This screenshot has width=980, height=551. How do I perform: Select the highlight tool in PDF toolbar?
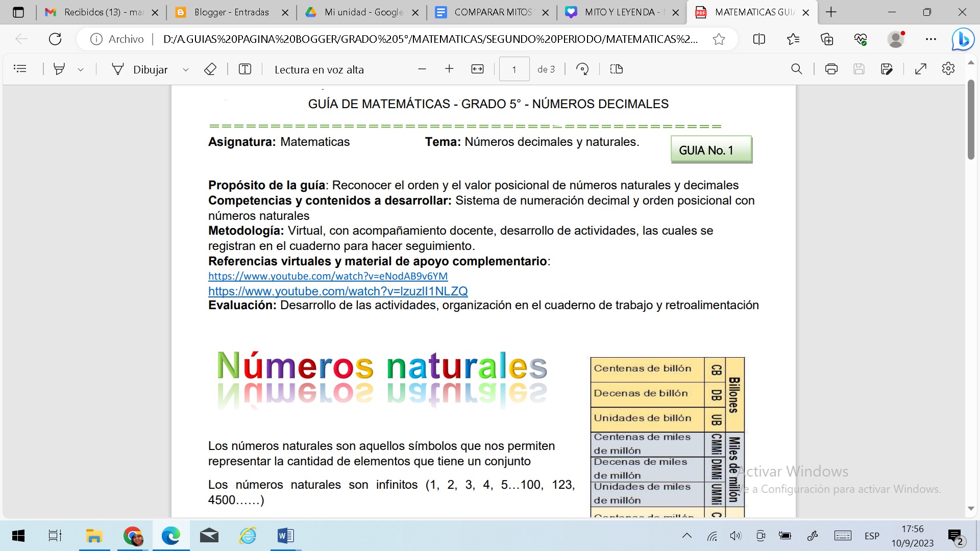(x=59, y=69)
